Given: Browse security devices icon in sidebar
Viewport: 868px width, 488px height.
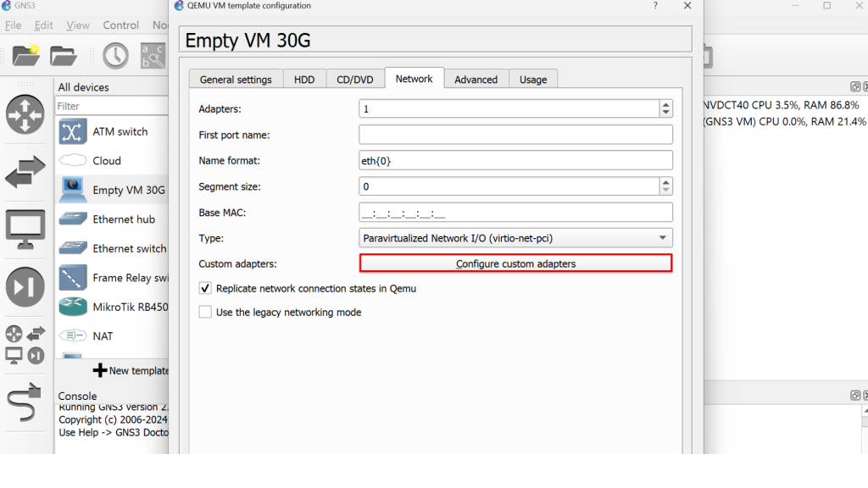Looking at the screenshot, I should 25,287.
